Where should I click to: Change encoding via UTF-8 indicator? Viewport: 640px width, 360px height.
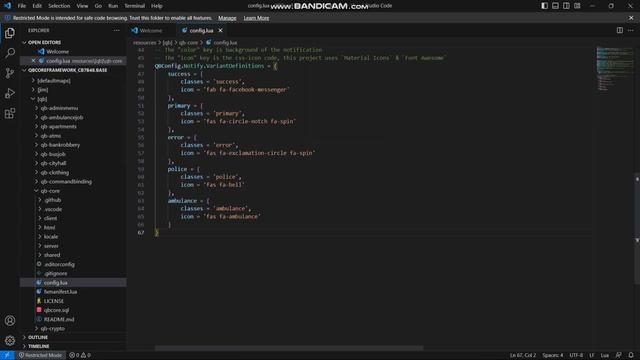[x=576, y=355]
